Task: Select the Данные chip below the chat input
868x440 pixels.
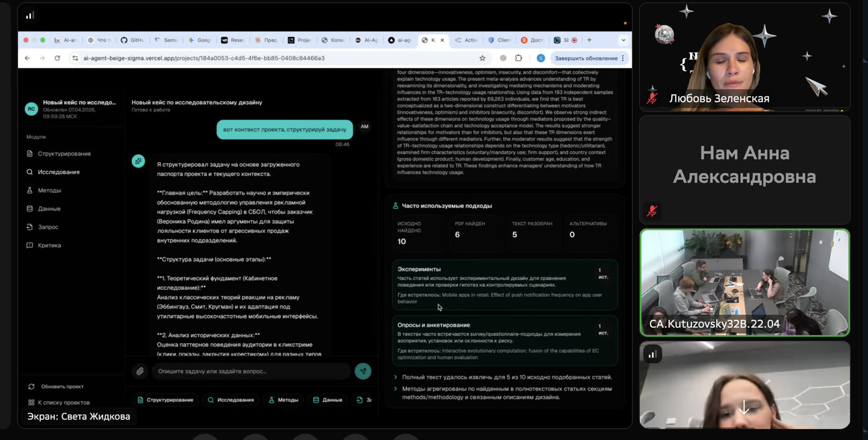Action: [x=327, y=400]
